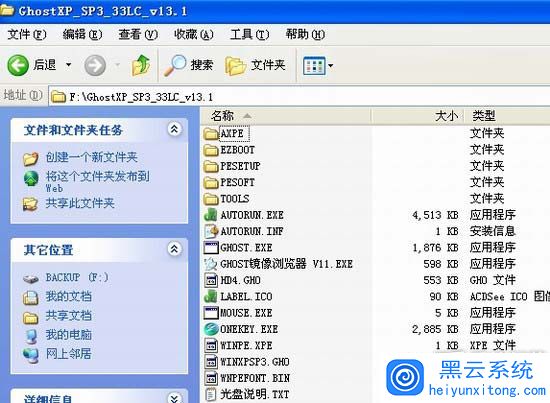This screenshot has height=403, width=550.
Task: Select the GHOST镜像浏览器 V11.EXE icon
Action: [x=211, y=264]
